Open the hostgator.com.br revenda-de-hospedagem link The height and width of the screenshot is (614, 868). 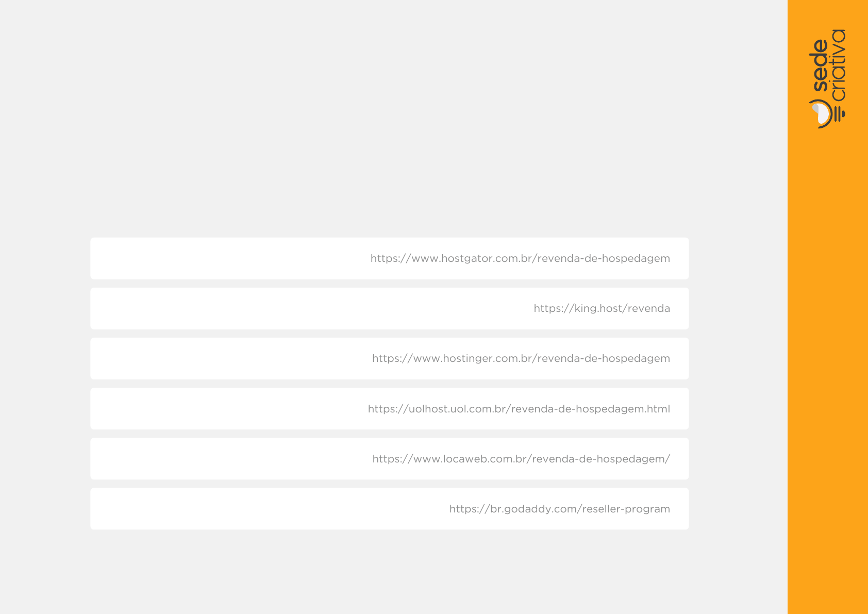pos(520,258)
